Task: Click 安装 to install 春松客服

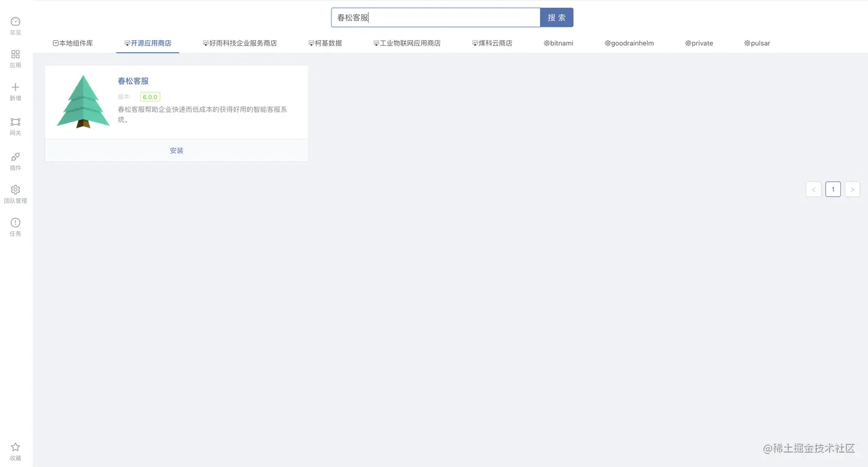Action: tap(176, 150)
